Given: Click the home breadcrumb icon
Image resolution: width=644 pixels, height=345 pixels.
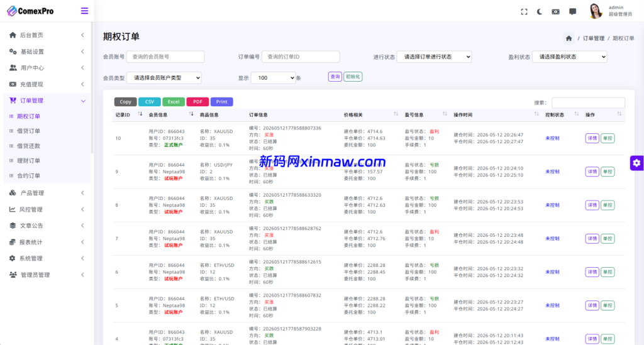Looking at the screenshot, I should coord(569,38).
